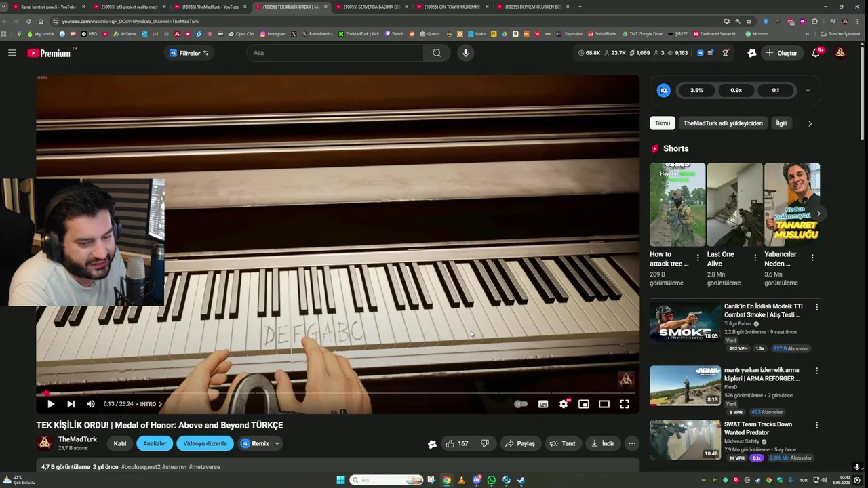This screenshot has height=488, width=868.
Task: Toggle subtitles in the player
Action: (543, 404)
